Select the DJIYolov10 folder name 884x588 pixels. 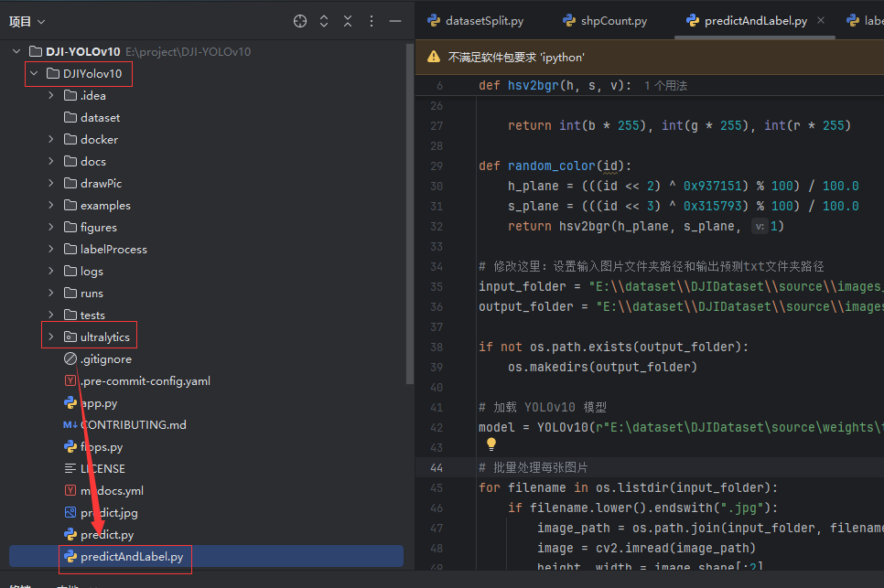(x=92, y=74)
